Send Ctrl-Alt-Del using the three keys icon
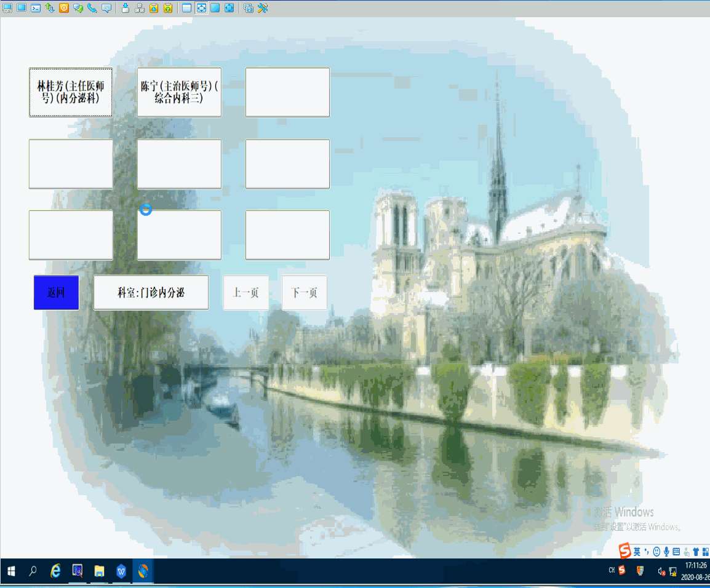710x588 pixels. tap(140, 8)
